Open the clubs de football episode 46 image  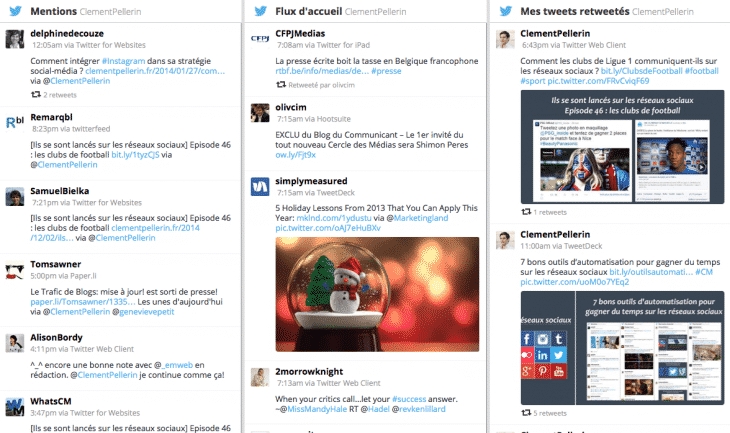tap(621, 148)
